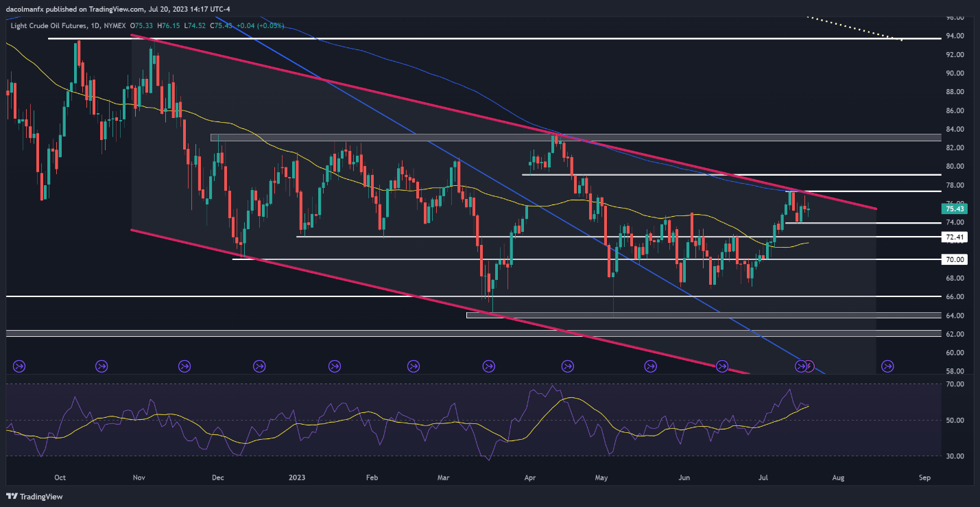Click the Mar label on time axis
This screenshot has height=507, width=980.
click(444, 476)
